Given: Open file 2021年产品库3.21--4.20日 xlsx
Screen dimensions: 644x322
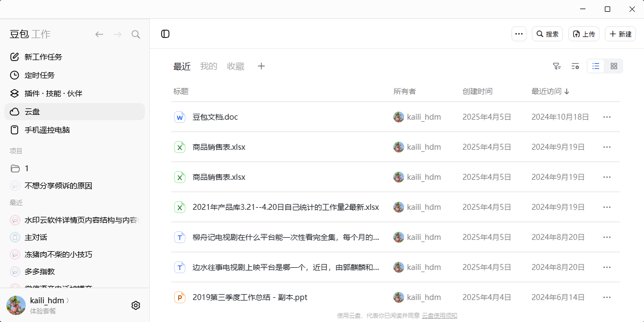Looking at the screenshot, I should (286, 207).
